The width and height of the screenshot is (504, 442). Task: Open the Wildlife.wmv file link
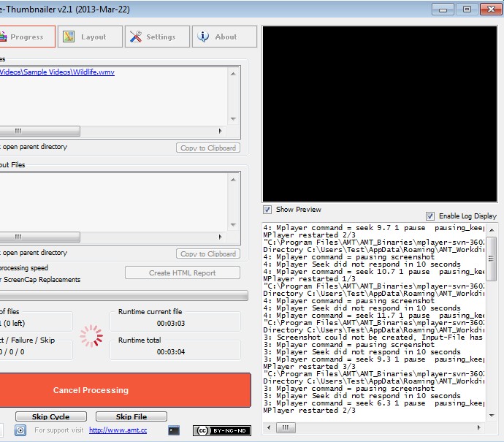[57, 72]
